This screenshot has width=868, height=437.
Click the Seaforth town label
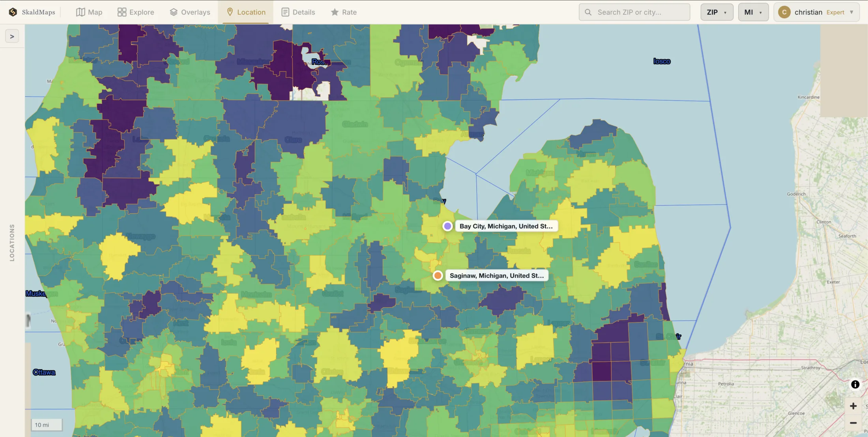[847, 236]
